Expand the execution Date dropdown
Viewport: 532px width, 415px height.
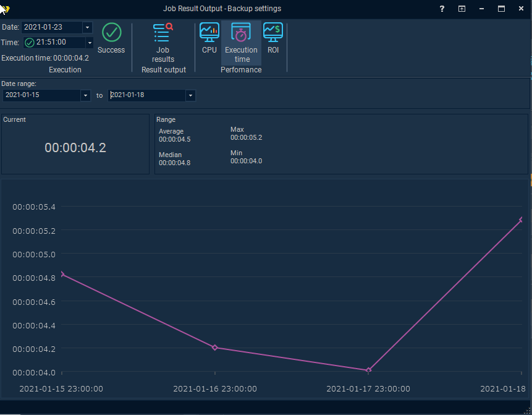click(x=87, y=27)
